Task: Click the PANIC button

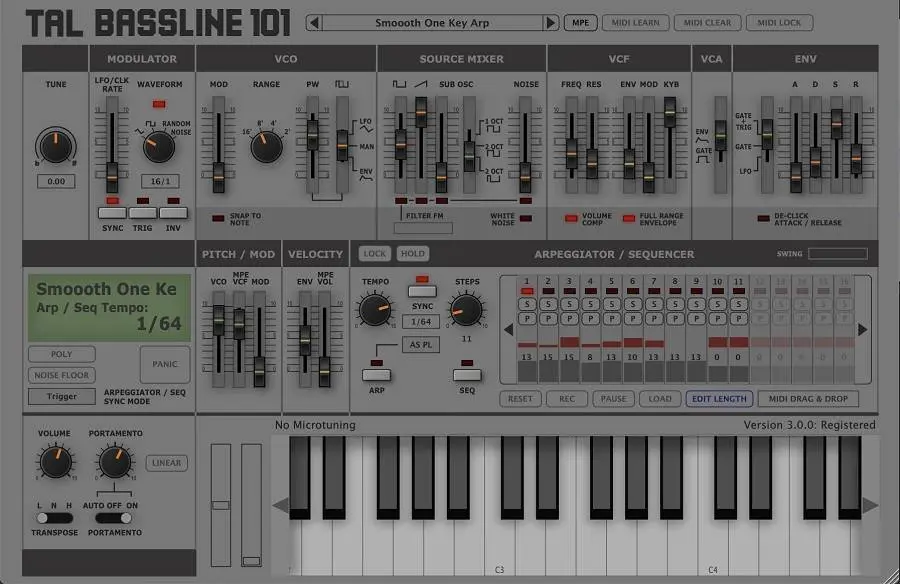Action: (x=165, y=364)
